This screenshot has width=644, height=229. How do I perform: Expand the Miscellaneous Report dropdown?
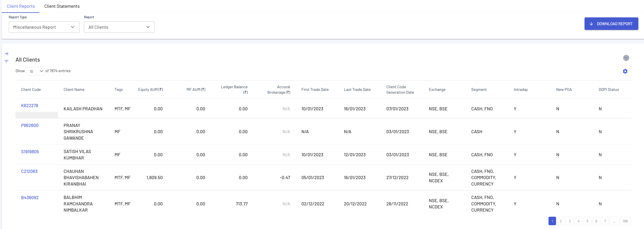click(x=44, y=27)
